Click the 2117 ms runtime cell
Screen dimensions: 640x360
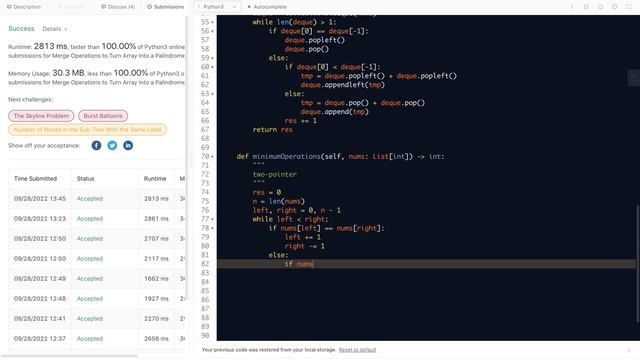pyautogui.click(x=156, y=259)
